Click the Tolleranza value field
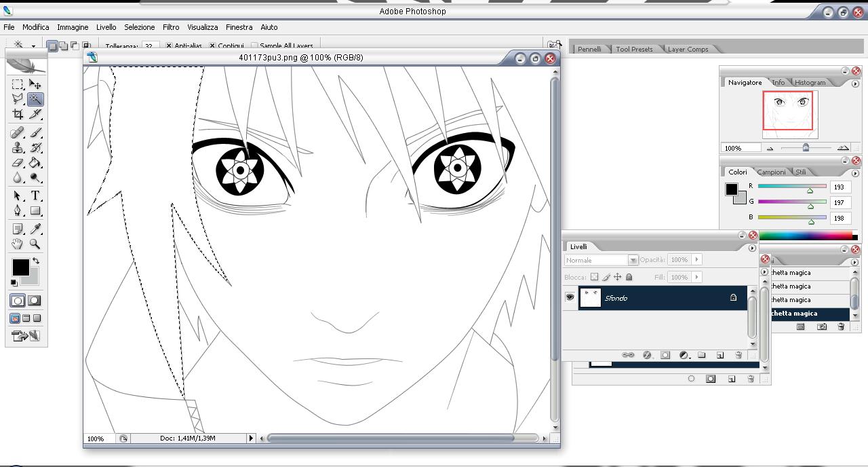 (149, 46)
